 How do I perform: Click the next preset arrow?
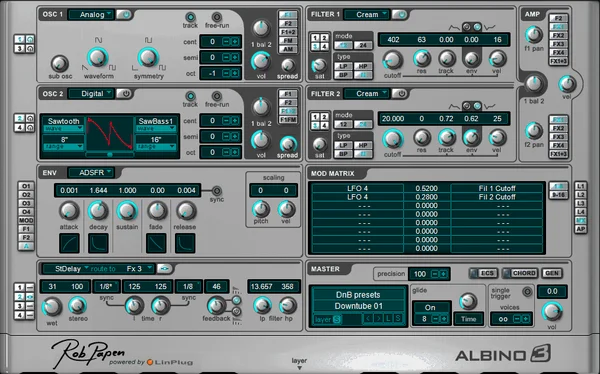(378, 318)
